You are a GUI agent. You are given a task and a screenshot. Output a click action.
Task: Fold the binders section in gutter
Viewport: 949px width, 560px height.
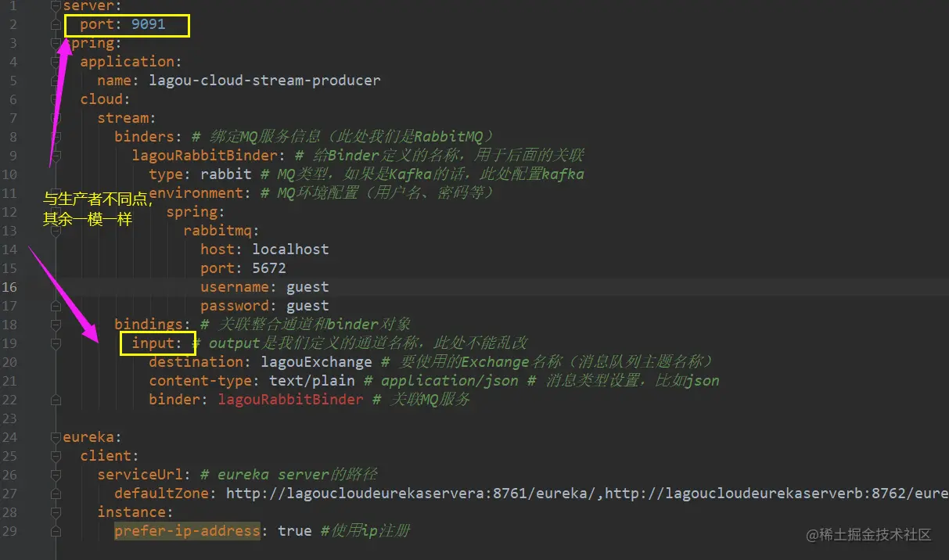(x=55, y=137)
